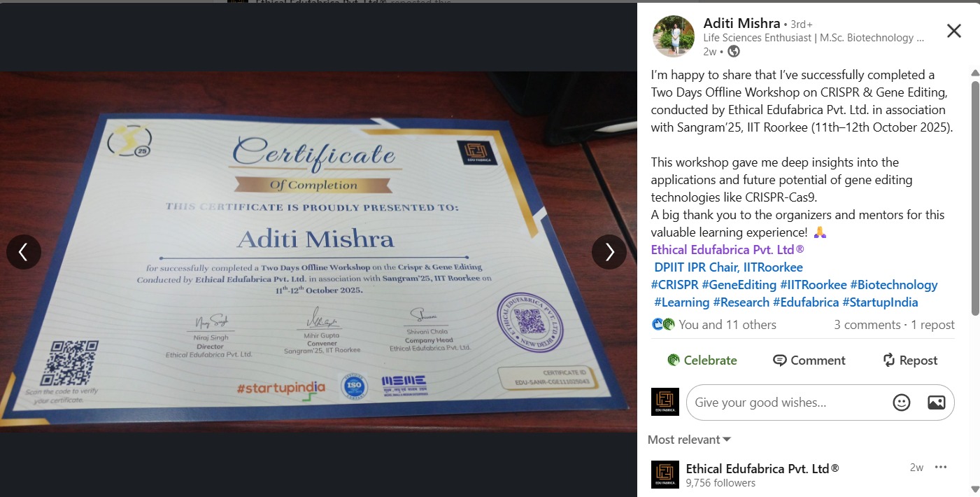Viewport: 980px width, 497px height.
Task: Go to previous image with left arrow
Action: coord(23,251)
